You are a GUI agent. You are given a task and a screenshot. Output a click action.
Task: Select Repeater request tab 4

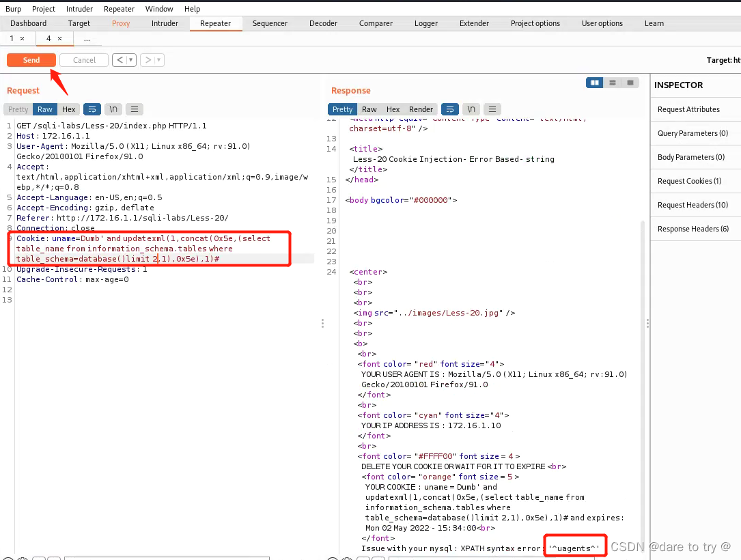pos(48,38)
